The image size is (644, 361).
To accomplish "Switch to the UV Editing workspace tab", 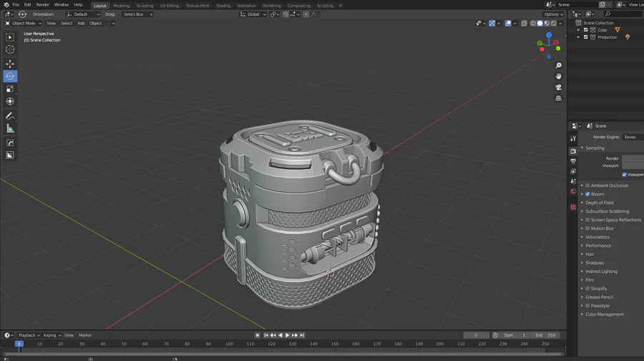I will pos(169,6).
